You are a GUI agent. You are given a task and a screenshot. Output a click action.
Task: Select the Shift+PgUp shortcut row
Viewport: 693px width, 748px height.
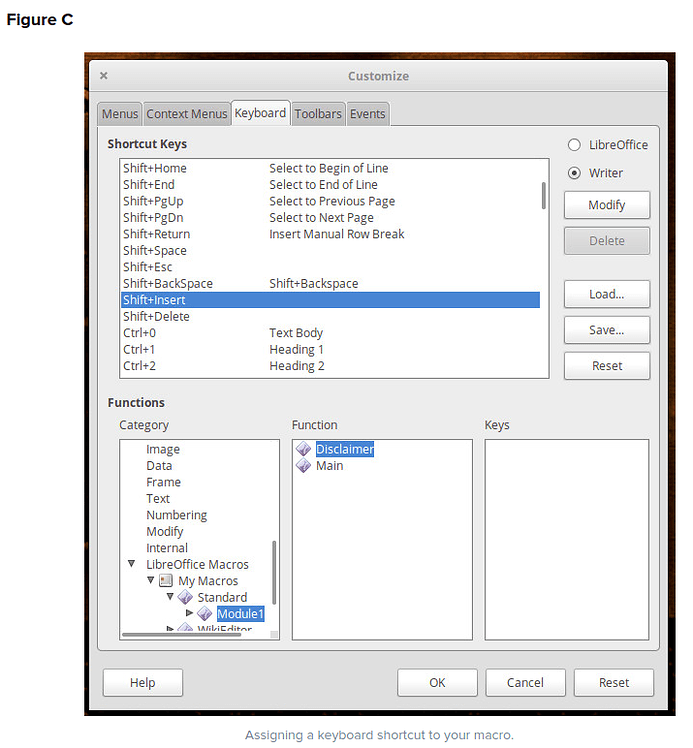330,201
